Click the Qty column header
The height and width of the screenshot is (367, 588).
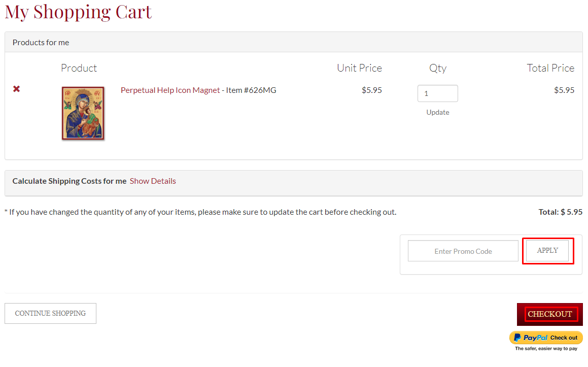tap(437, 68)
